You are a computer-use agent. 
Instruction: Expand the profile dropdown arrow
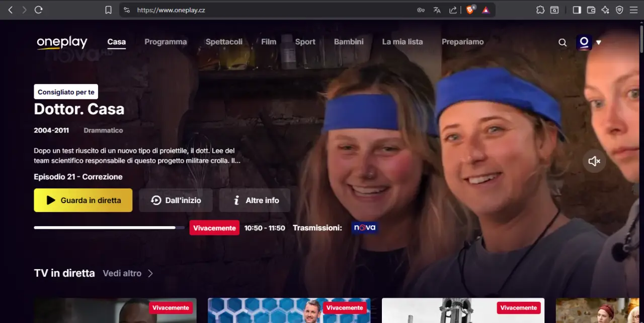599,43
